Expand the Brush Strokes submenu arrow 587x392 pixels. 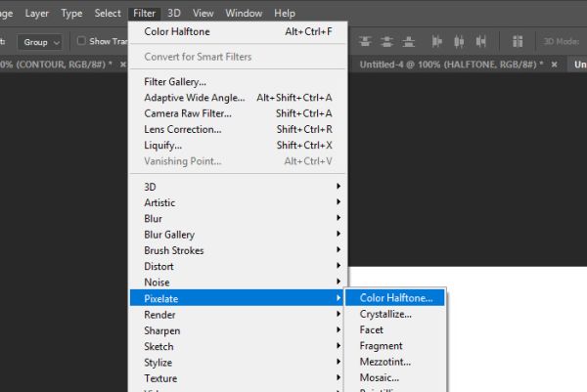(x=339, y=249)
